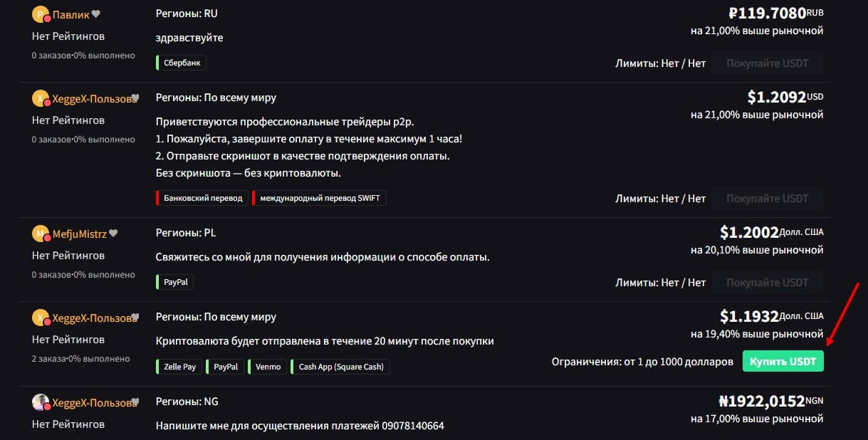Toggle the heart on the $1.1932 offer seller
The height and width of the screenshot is (440, 868).
[x=135, y=318]
